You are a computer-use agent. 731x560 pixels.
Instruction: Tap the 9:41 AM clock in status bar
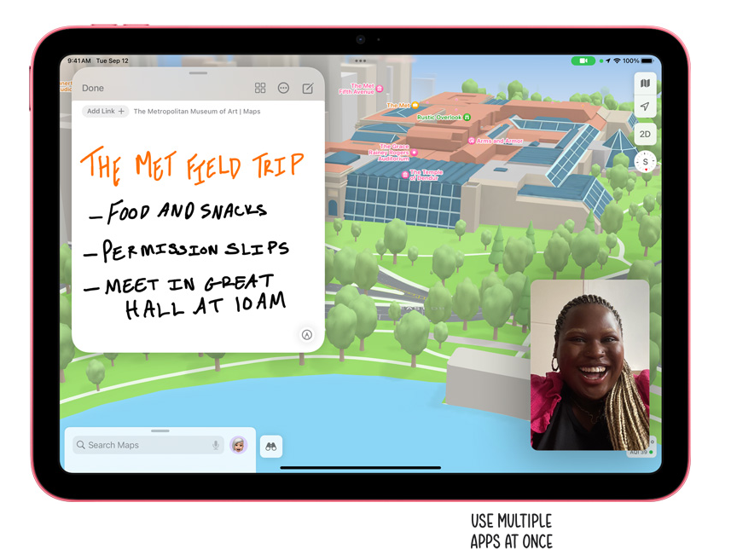[79, 61]
